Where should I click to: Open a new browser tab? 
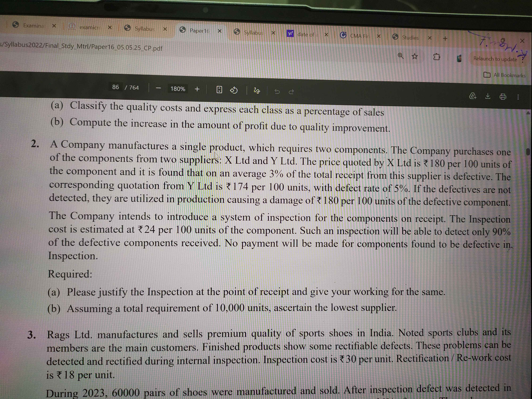click(445, 38)
